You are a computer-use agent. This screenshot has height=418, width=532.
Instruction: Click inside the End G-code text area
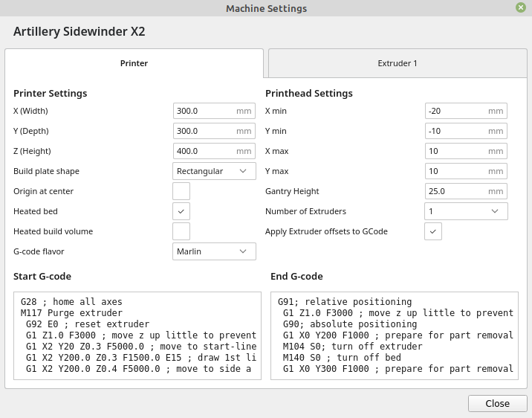[394, 335]
